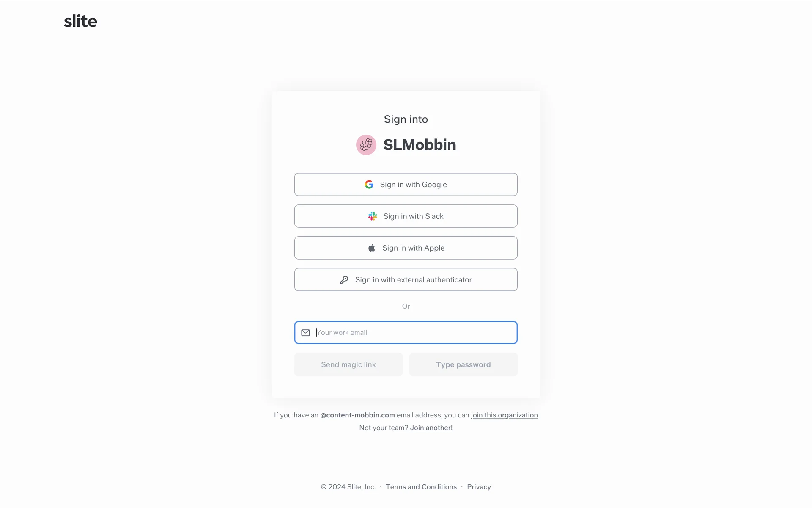Image resolution: width=812 pixels, height=508 pixels.
Task: Click the pink SLMobbin workspace avatar
Action: (366, 145)
